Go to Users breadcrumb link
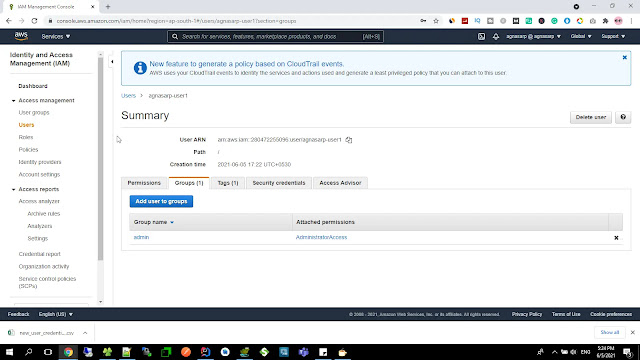The width and height of the screenshot is (640, 360). click(x=128, y=96)
